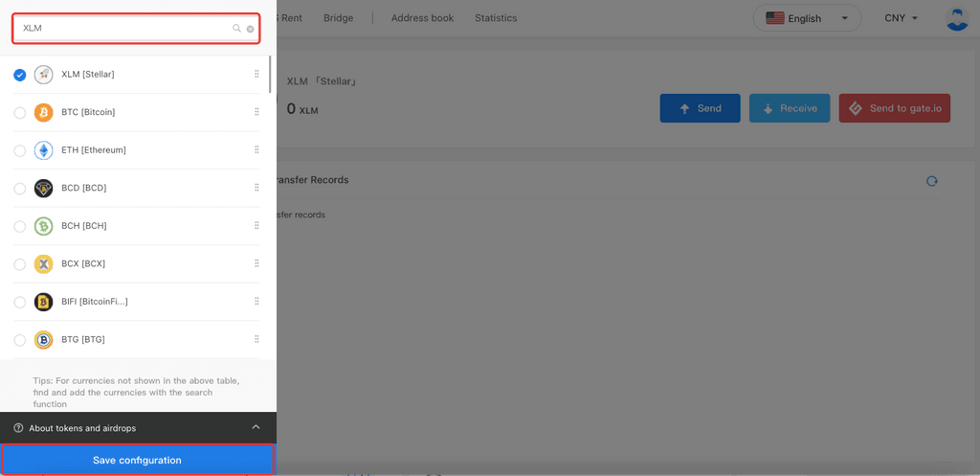Open the English language dropdown

pos(807,18)
